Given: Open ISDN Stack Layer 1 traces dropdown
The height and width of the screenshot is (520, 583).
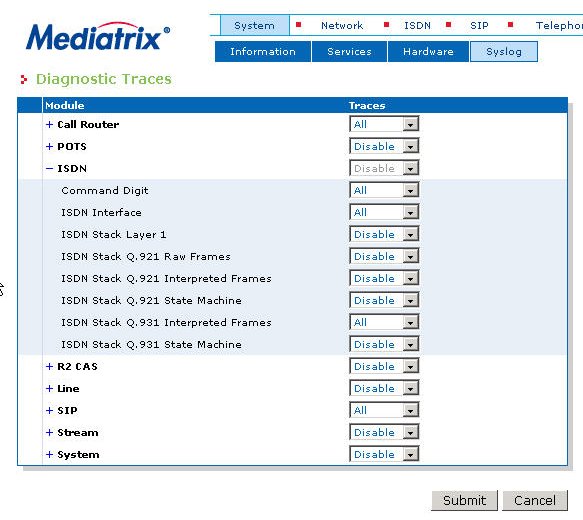Looking at the screenshot, I should [x=384, y=234].
